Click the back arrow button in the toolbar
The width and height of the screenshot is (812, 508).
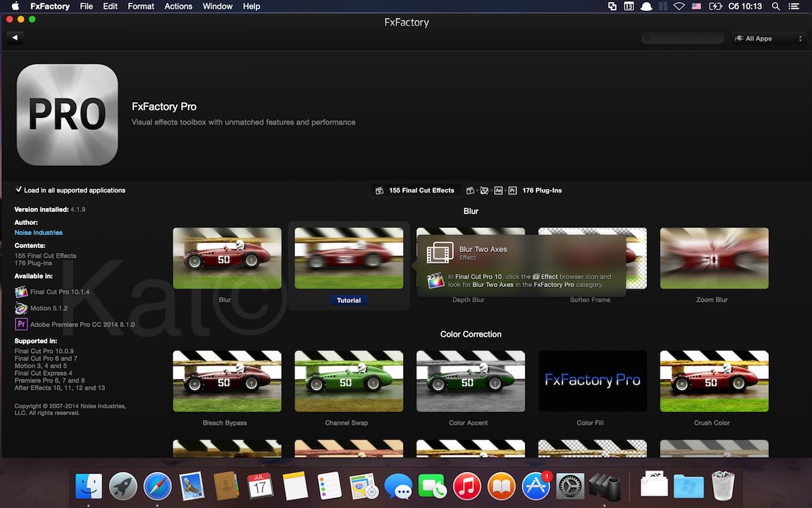(14, 38)
